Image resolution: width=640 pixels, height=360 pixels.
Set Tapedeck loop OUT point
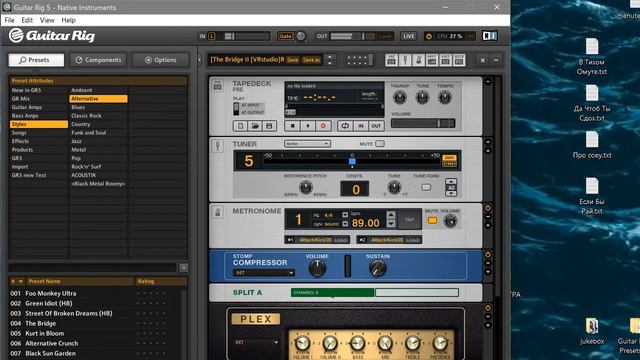click(376, 126)
